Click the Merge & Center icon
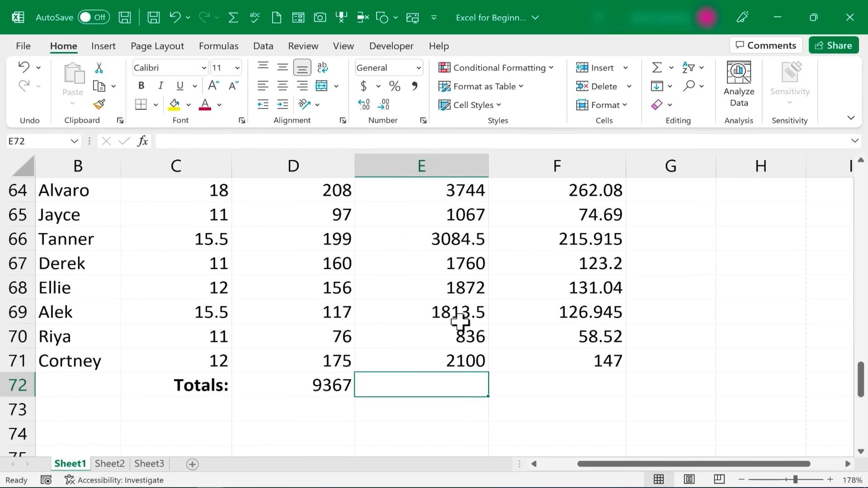Screen dimensions: 868x488 click(x=321, y=86)
